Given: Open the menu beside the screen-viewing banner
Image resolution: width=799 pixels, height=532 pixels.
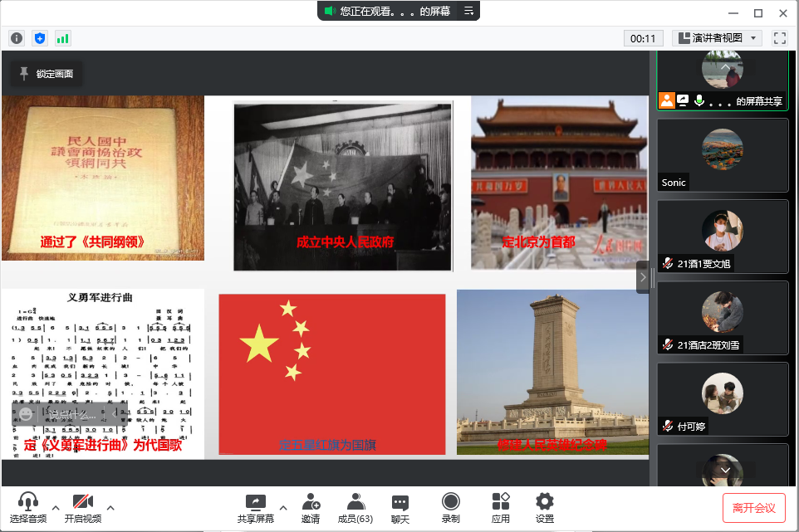Looking at the screenshot, I should pyautogui.click(x=468, y=11).
